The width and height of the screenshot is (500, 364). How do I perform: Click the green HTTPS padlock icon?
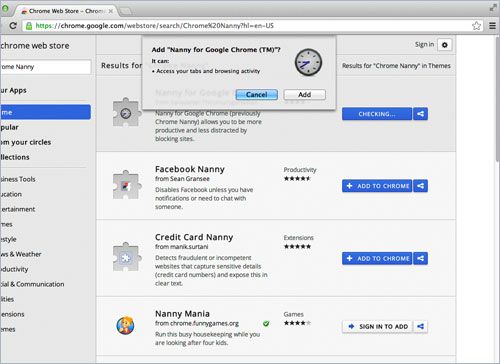(x=29, y=26)
